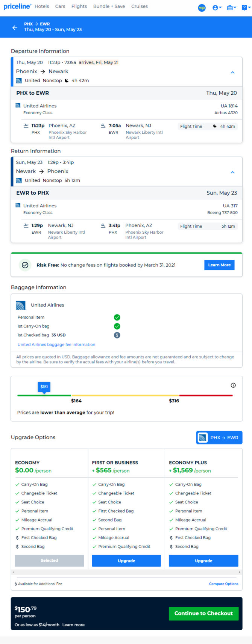The width and height of the screenshot is (252, 644).
Task: Click Learn More in Risk Free banner
Action: [x=220, y=265]
